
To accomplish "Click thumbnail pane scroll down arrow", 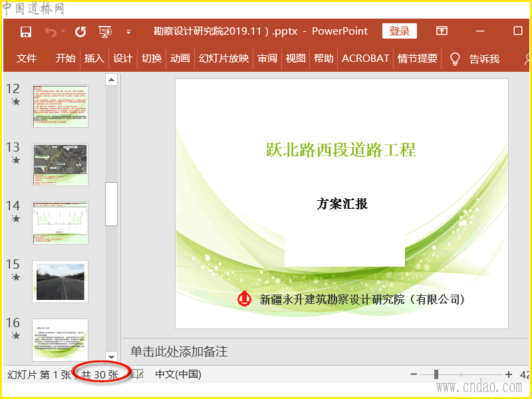I will pyautogui.click(x=111, y=356).
